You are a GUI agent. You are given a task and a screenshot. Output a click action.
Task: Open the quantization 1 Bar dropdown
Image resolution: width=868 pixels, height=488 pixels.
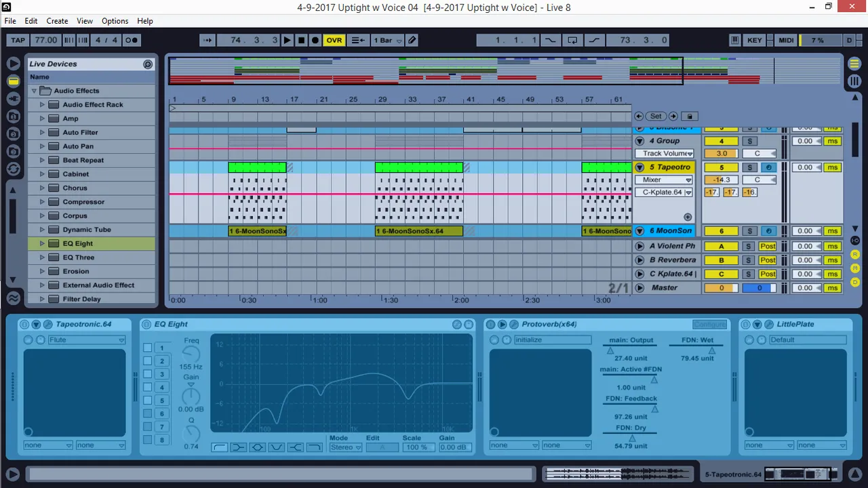tap(388, 40)
